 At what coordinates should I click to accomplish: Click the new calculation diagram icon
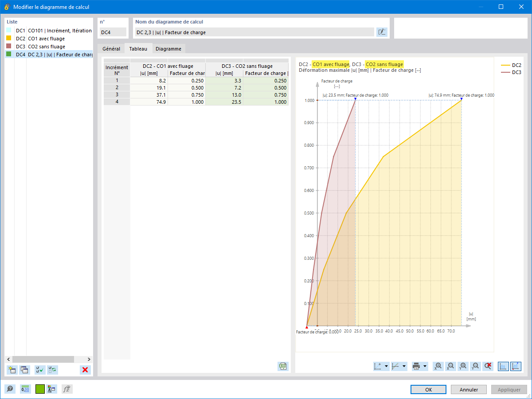tap(12, 370)
